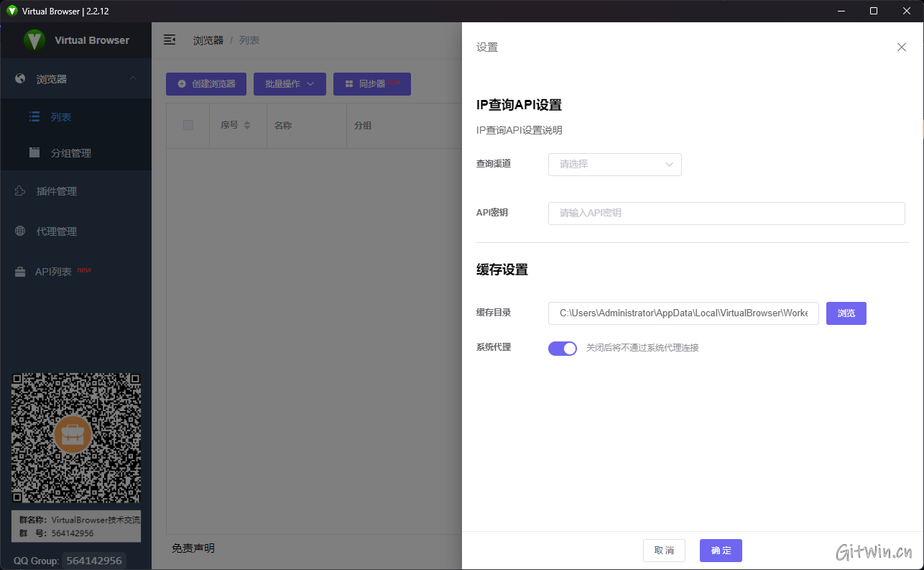This screenshot has height=570, width=924.
Task: Check the select-all checkbox in table header
Action: point(188,125)
